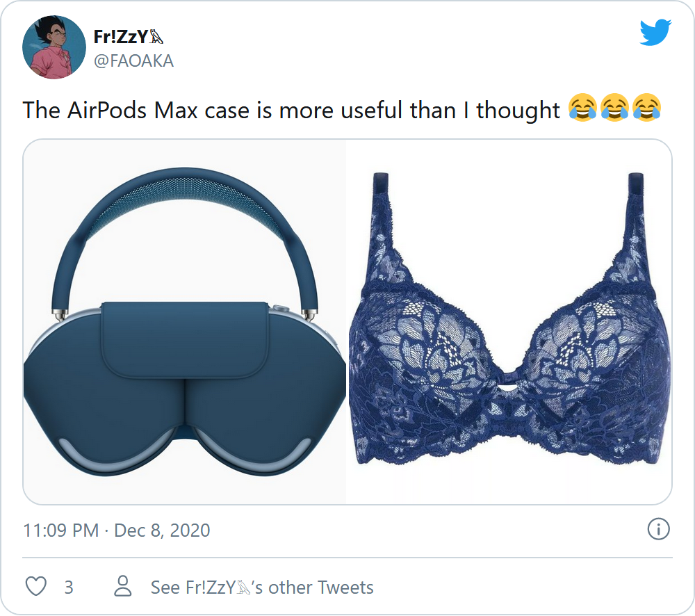This screenshot has height=616, width=695.
Task: Click the last laughing-crying emoji
Action: tap(646, 107)
